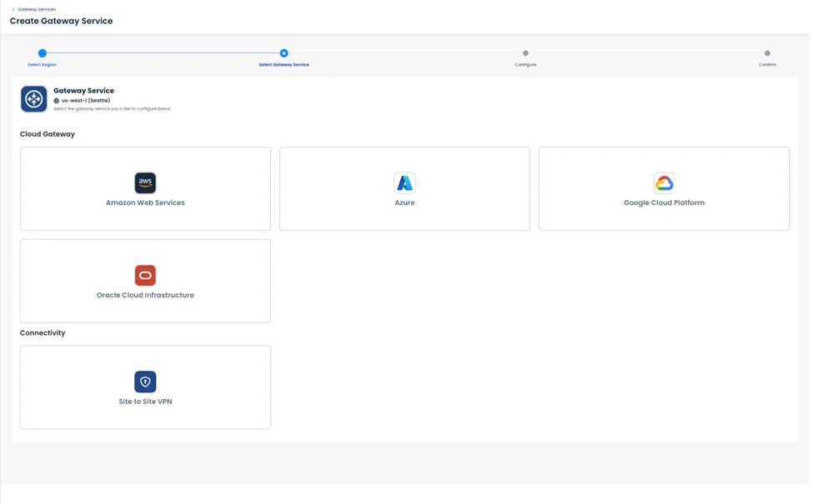Click the Azure logo icon

(404, 182)
